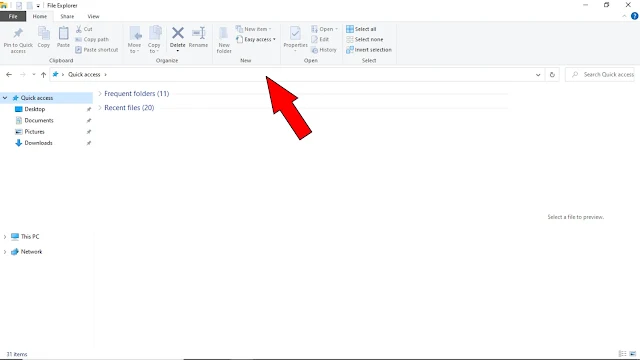Collapse the Quick access tree node

5,98
